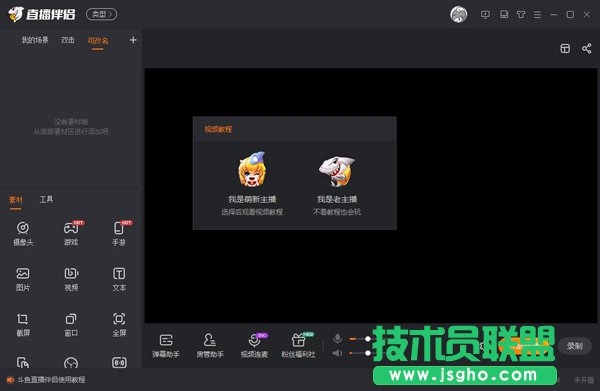Add a 游戏 game capture source

click(71, 233)
